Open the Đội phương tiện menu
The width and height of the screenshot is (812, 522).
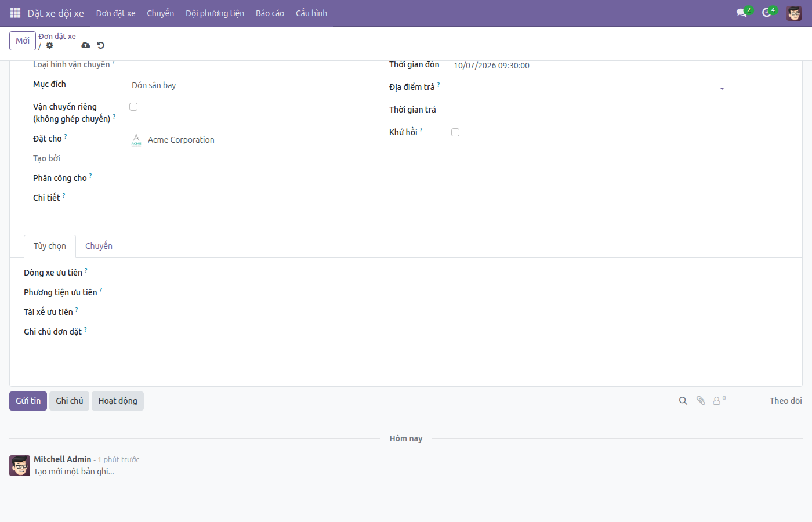[x=215, y=13]
